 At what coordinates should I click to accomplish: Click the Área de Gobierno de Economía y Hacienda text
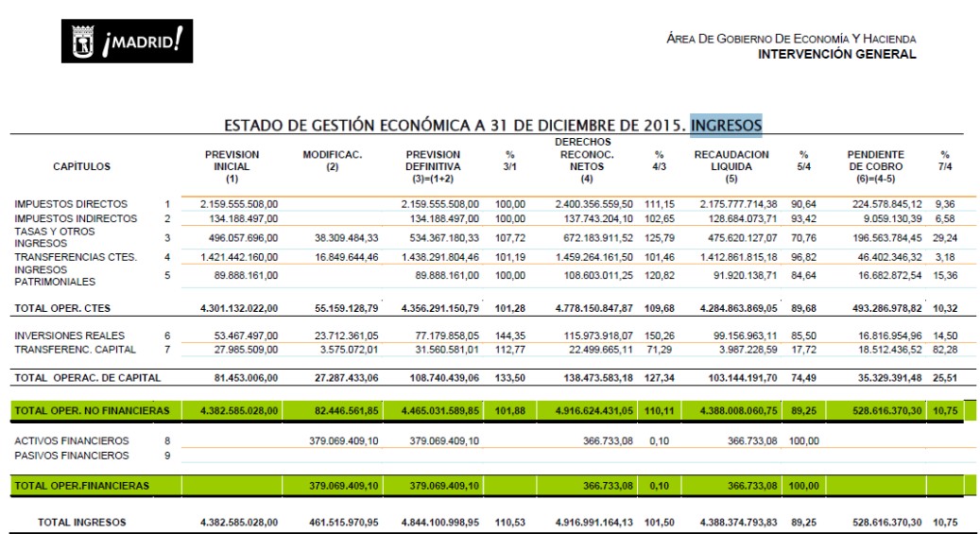click(x=790, y=39)
